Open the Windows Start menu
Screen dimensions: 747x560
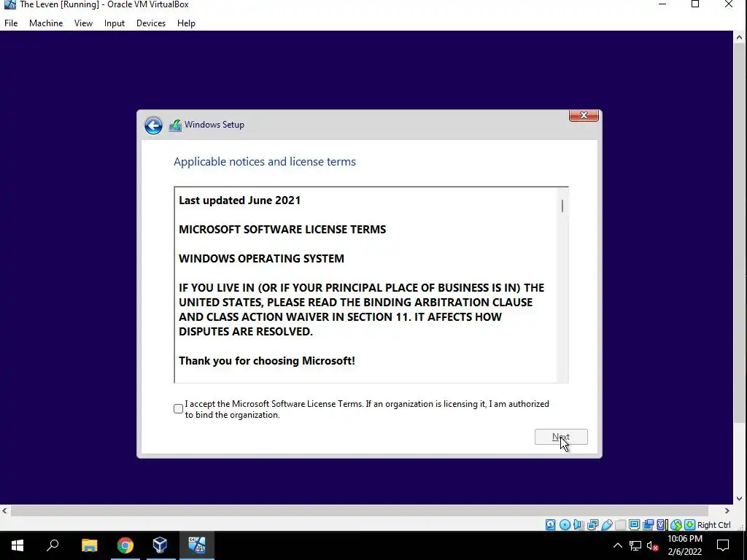click(18, 545)
